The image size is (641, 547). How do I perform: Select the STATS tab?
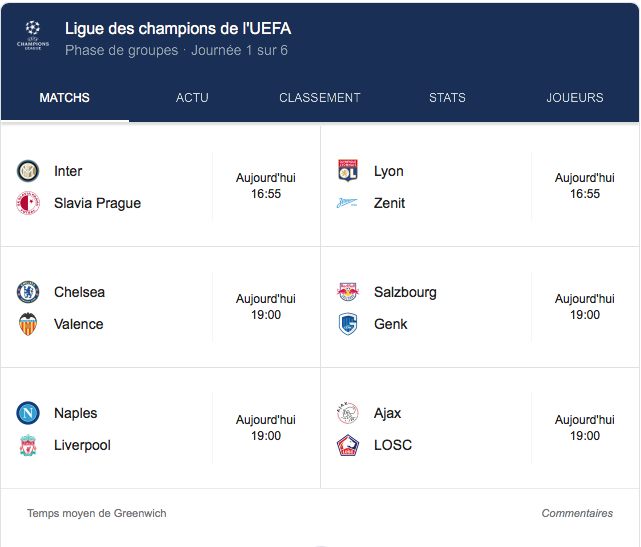[x=447, y=98]
